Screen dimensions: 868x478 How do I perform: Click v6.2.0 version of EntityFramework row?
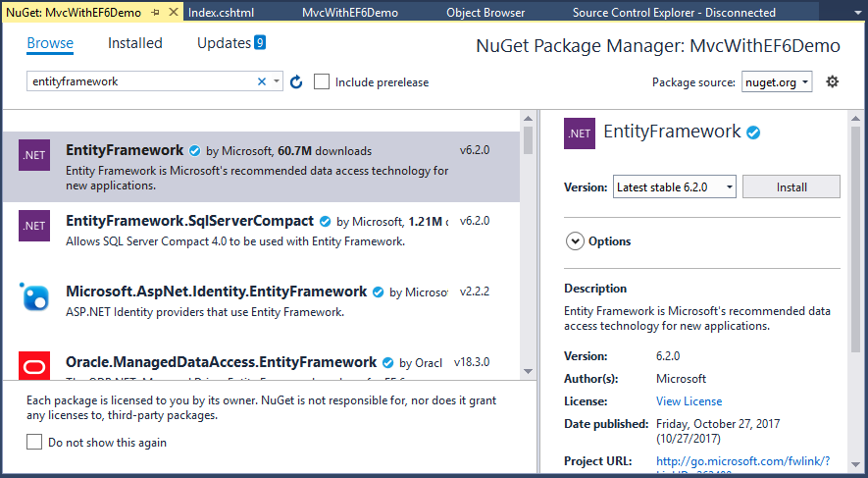[475, 150]
